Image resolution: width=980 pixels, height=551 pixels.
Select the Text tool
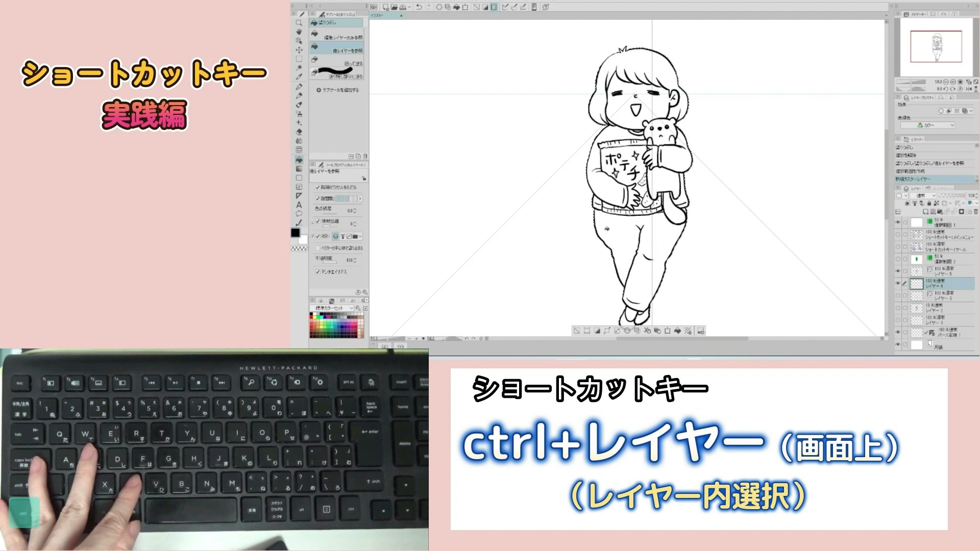tap(299, 205)
